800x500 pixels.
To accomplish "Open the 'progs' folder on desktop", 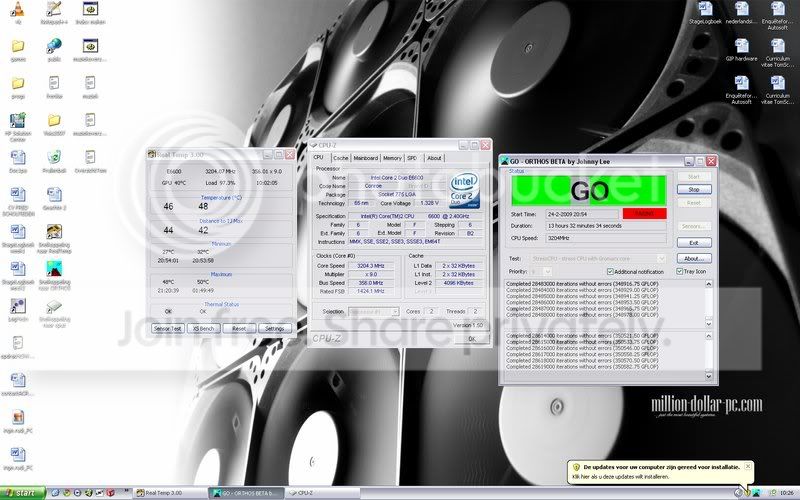I will [18, 83].
